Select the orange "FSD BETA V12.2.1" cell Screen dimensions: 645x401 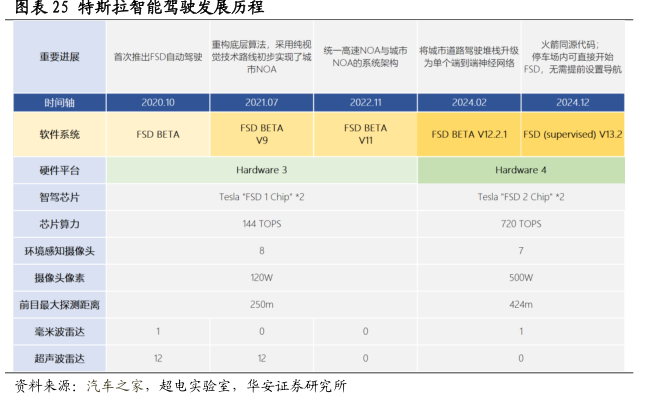coord(468,134)
